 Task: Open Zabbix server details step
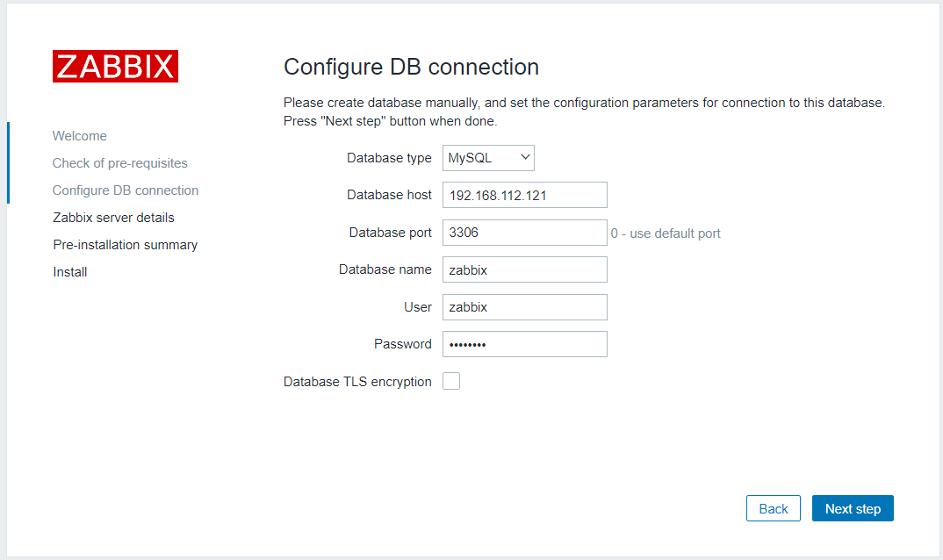point(113,218)
